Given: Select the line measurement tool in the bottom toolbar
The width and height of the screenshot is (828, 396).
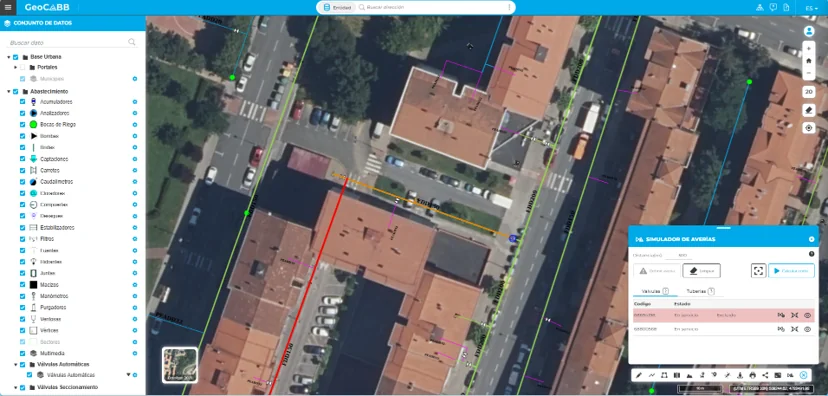Looking at the screenshot, I should tap(652, 375).
